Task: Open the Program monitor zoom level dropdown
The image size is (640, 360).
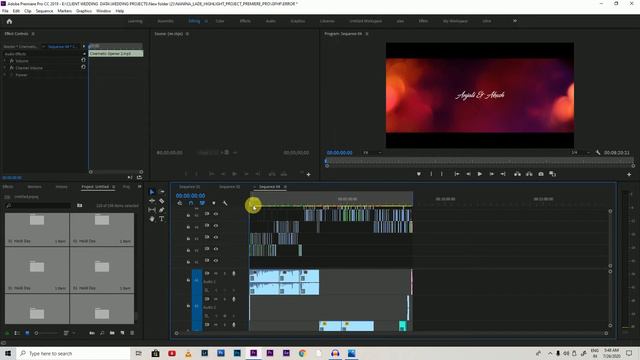Action: (x=372, y=153)
